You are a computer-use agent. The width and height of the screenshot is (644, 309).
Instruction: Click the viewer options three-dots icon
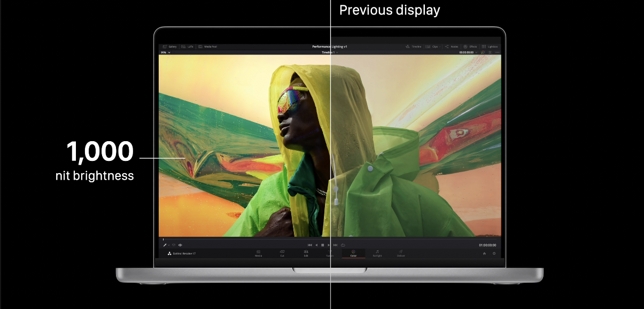point(498,52)
